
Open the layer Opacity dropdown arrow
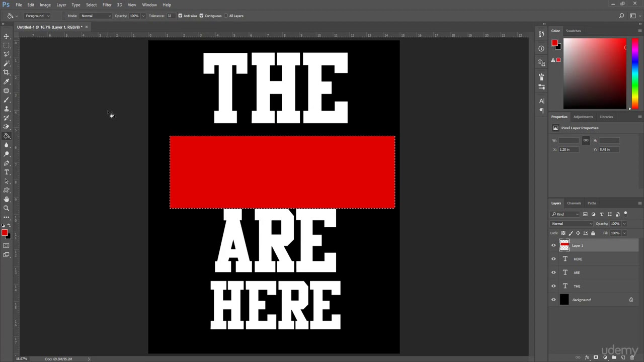624,224
